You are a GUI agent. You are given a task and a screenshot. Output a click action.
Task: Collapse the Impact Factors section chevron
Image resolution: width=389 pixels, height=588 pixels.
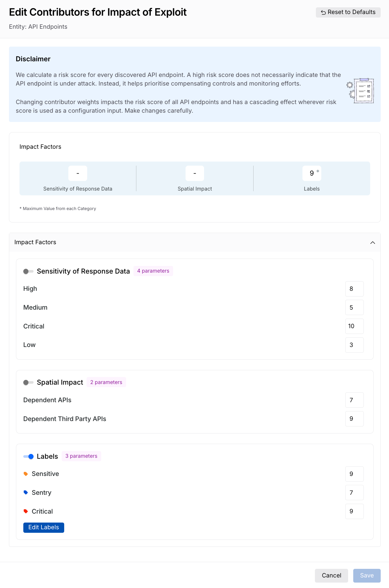pyautogui.click(x=373, y=243)
